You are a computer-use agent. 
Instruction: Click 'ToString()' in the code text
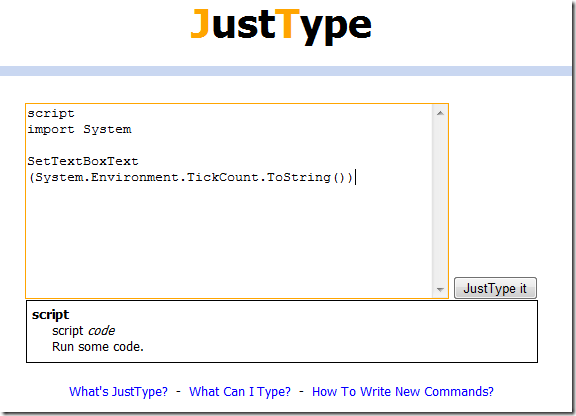(x=306, y=177)
